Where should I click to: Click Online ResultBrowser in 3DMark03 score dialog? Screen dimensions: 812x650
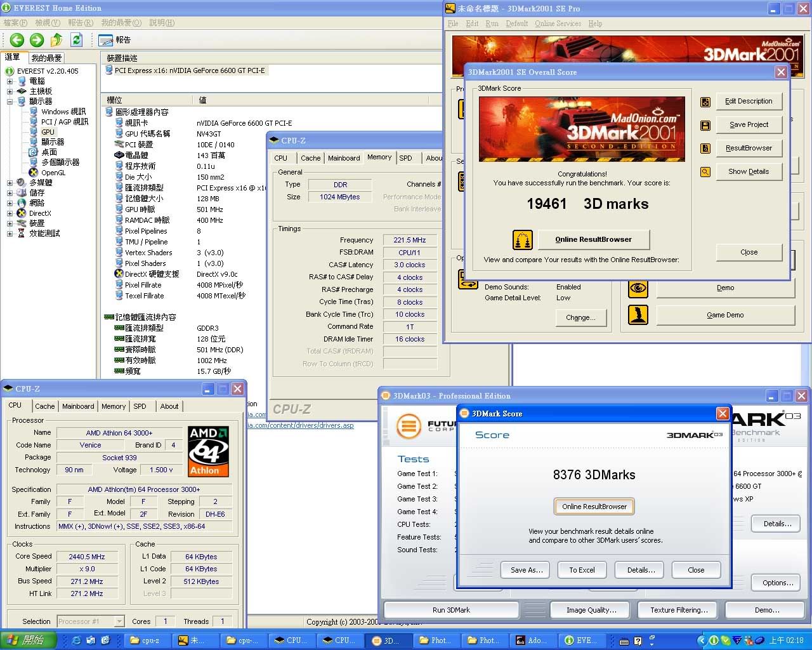594,507
